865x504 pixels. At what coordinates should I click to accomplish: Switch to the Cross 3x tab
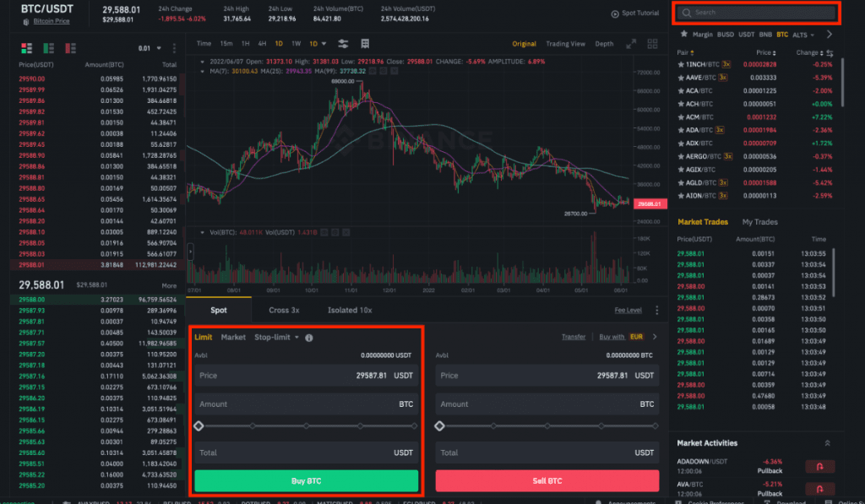[x=284, y=310]
